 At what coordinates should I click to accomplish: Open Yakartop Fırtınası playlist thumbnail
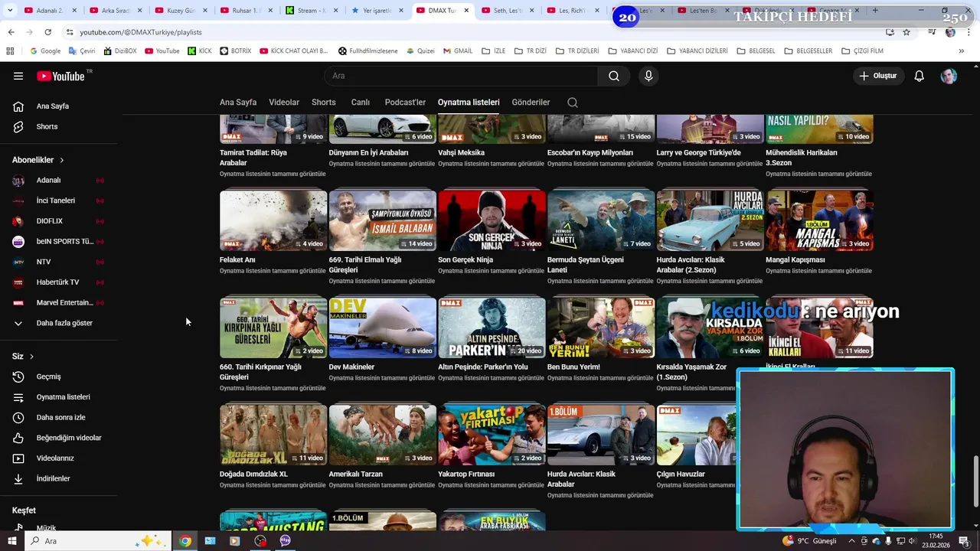click(492, 435)
